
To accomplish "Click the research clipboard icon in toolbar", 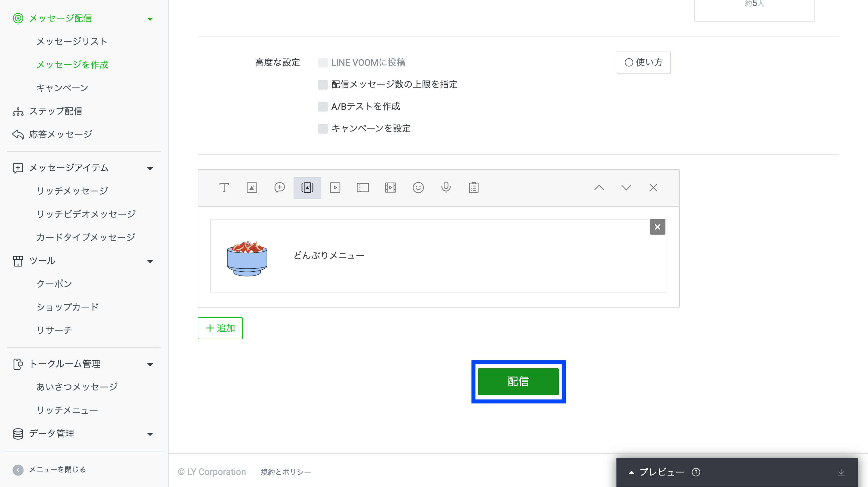I will click(x=473, y=188).
